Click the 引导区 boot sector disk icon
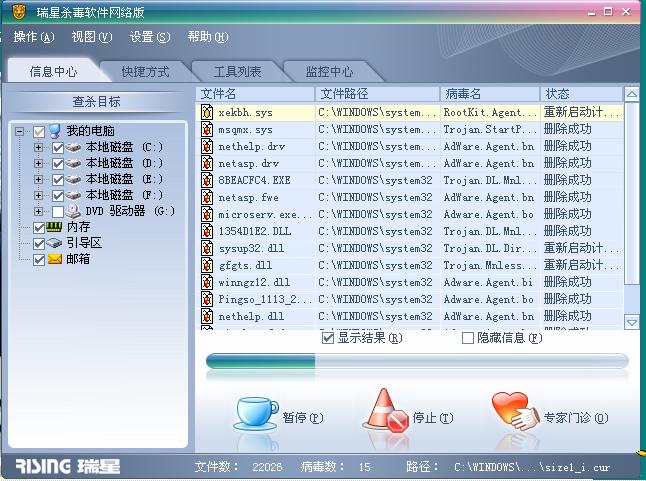 (x=54, y=243)
